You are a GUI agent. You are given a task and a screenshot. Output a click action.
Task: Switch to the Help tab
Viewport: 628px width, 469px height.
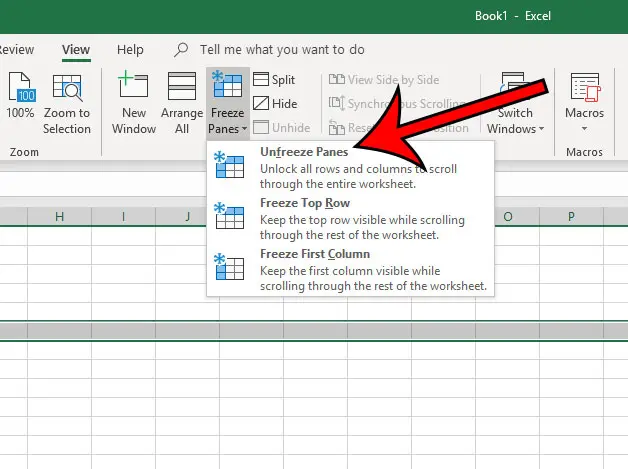tap(130, 49)
